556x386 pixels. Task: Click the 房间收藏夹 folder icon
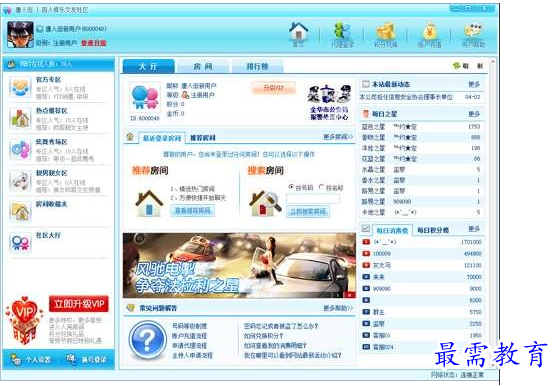(x=20, y=212)
